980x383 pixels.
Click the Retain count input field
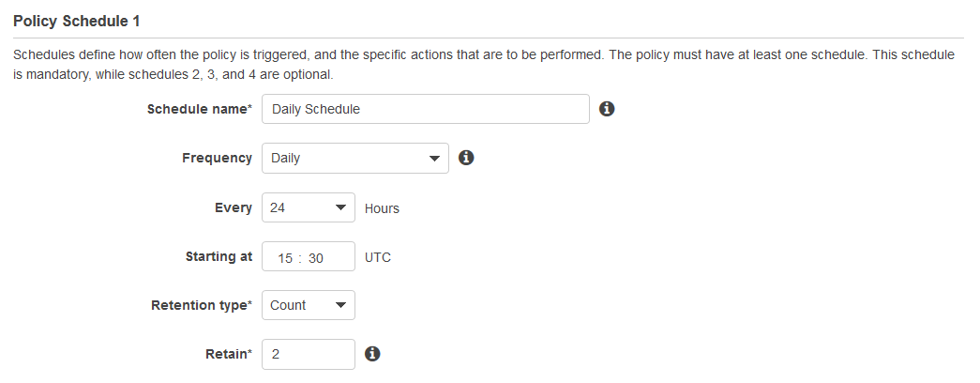point(309,354)
